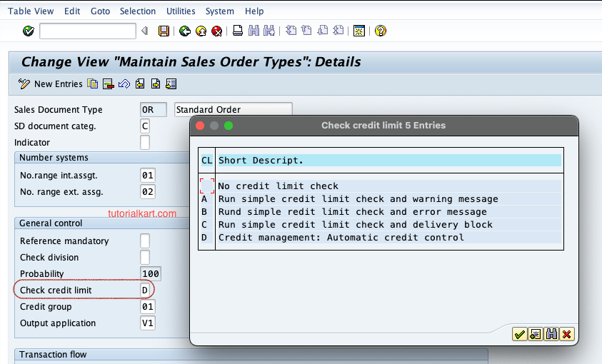The height and width of the screenshot is (364, 602).
Task: Click the Standard Order description field
Action: [233, 109]
